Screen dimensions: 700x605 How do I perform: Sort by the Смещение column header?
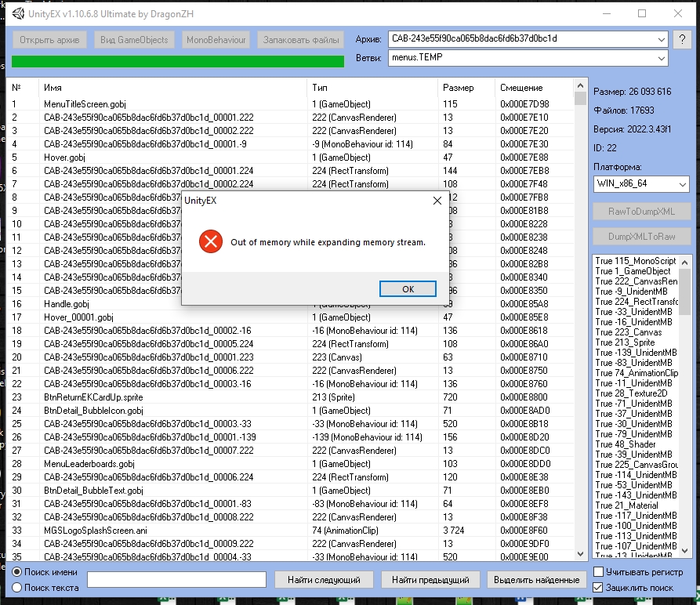[535, 88]
